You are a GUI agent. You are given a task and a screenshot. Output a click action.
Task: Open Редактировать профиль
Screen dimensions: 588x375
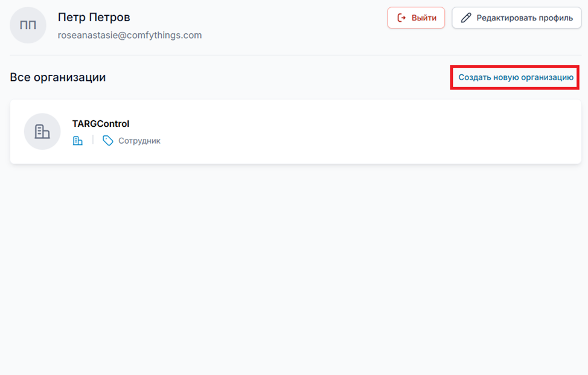(516, 18)
